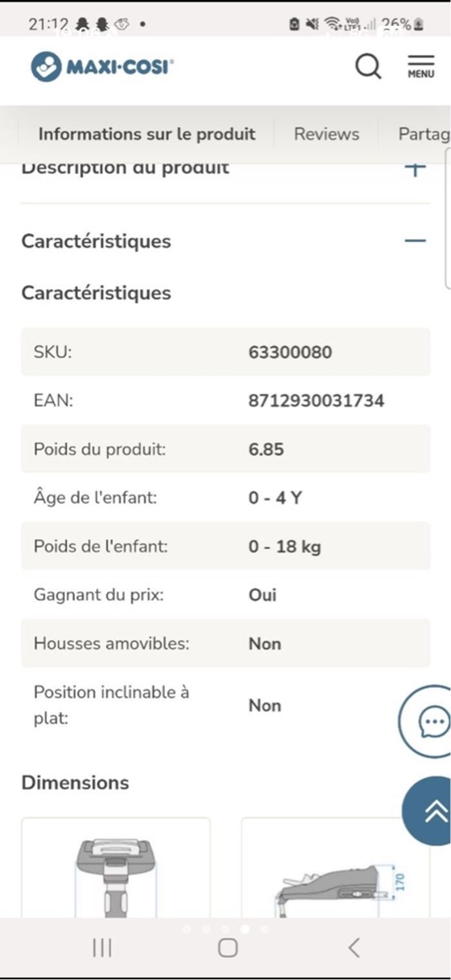
Task: Expand Description du produit plus icon
Action: click(x=416, y=169)
